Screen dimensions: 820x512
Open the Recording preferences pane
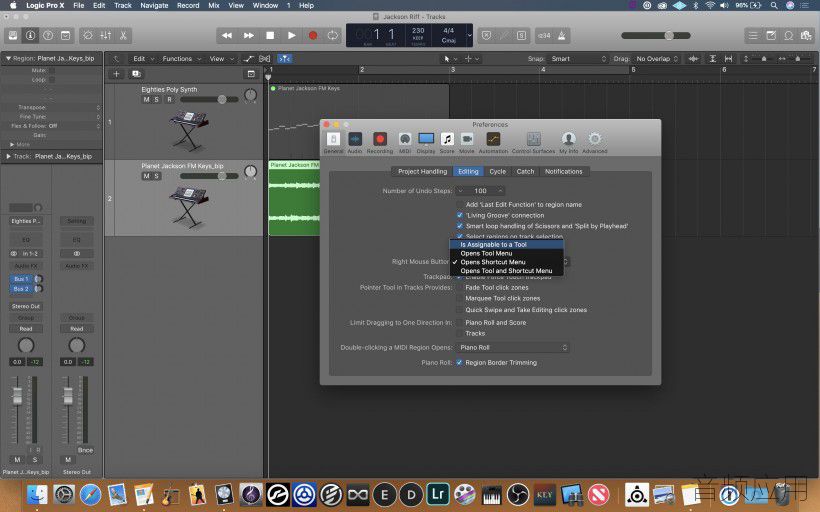coord(380,142)
